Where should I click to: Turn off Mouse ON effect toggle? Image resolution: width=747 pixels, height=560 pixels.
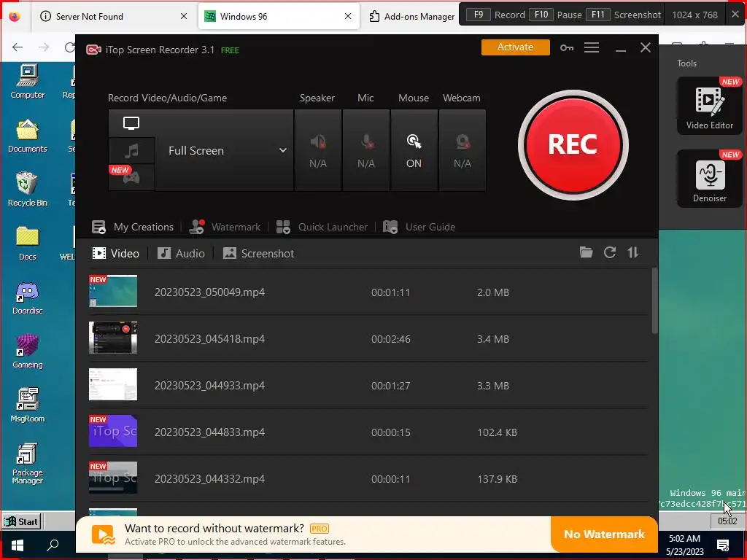pyautogui.click(x=414, y=150)
